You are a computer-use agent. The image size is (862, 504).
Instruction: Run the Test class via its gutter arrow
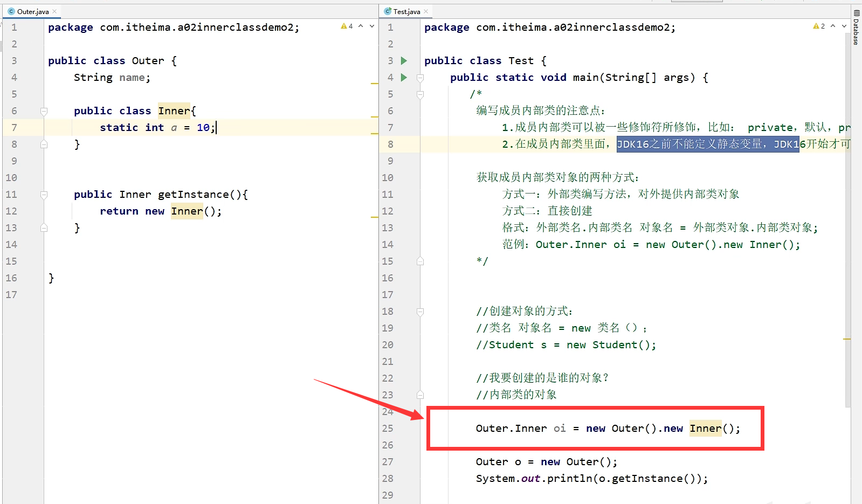[x=404, y=61]
